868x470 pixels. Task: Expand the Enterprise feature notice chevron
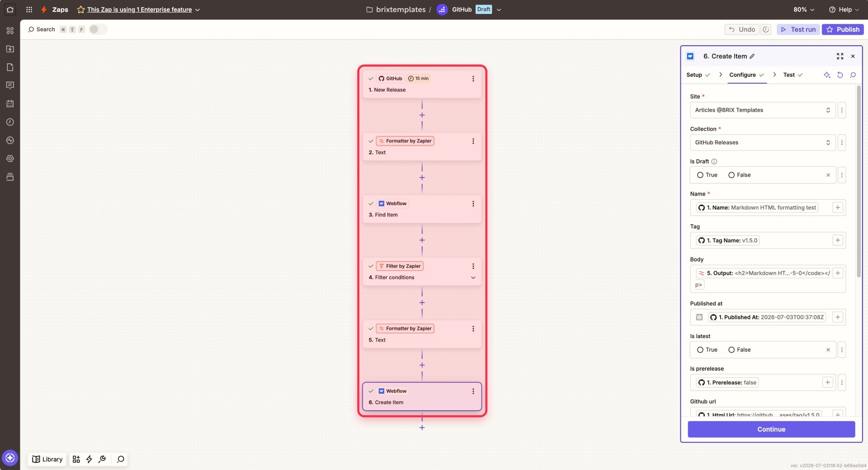[x=198, y=9]
